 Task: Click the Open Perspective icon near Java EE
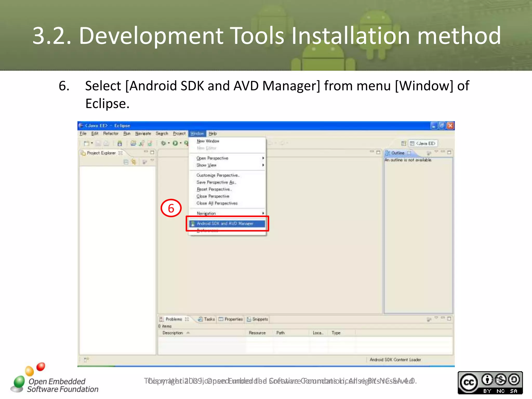(x=403, y=143)
